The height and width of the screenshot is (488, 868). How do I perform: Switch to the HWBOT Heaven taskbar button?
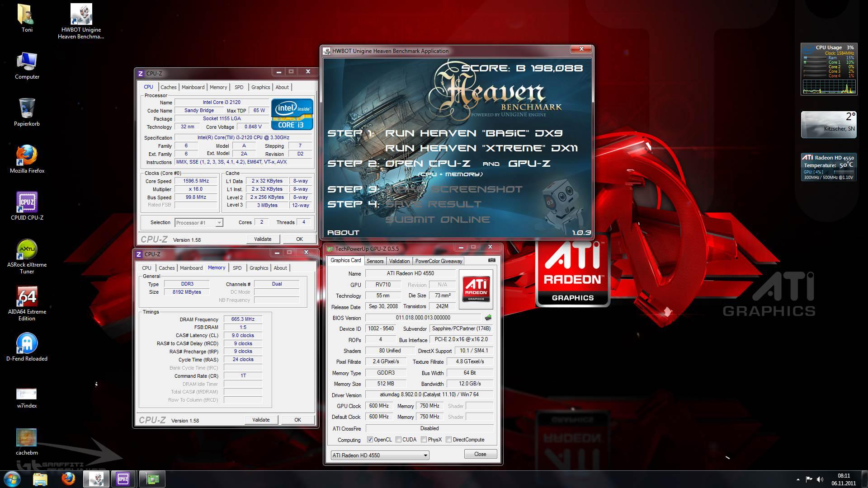pyautogui.click(x=96, y=479)
